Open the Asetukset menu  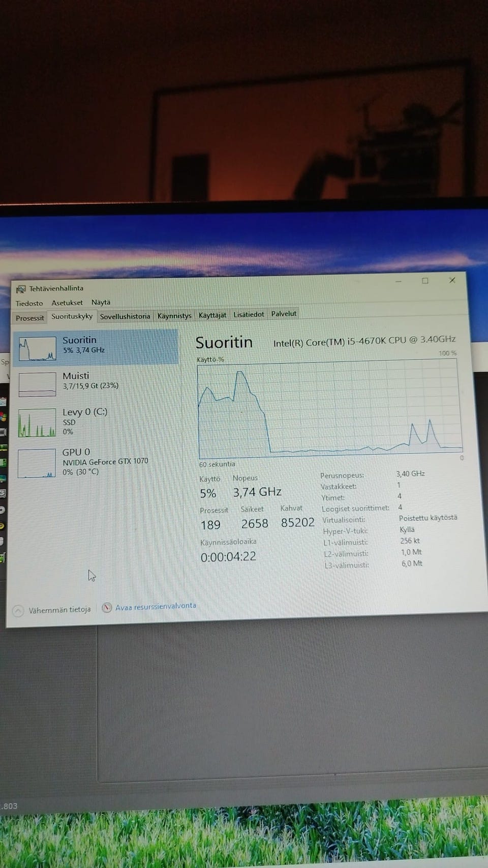[67, 303]
